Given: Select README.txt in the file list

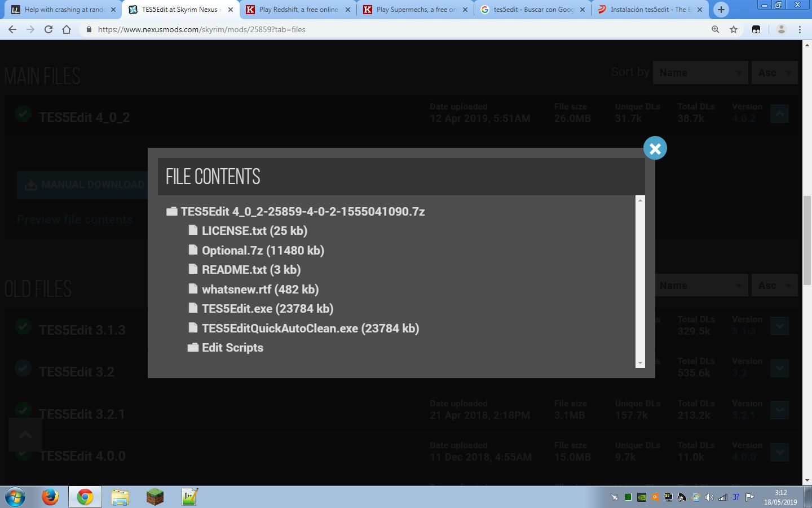Looking at the screenshot, I should (245, 270).
